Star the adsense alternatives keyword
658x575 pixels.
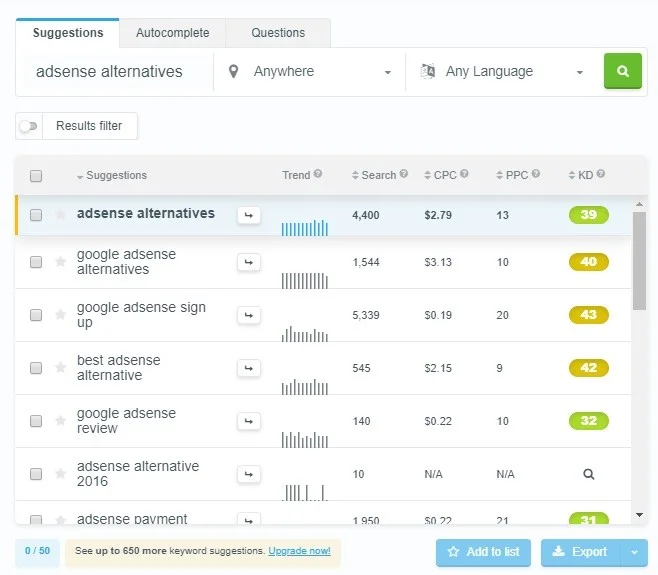coord(60,214)
